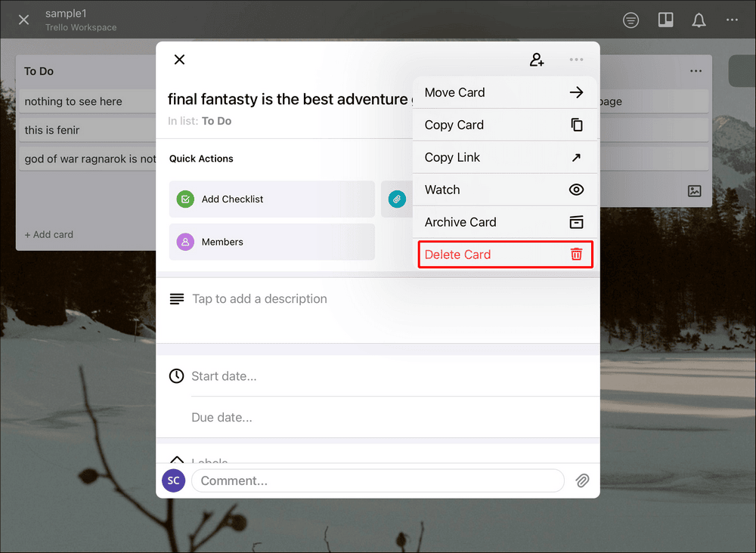Image resolution: width=756 pixels, height=553 pixels.
Task: Open the board filter icon in top bar
Action: click(631, 20)
